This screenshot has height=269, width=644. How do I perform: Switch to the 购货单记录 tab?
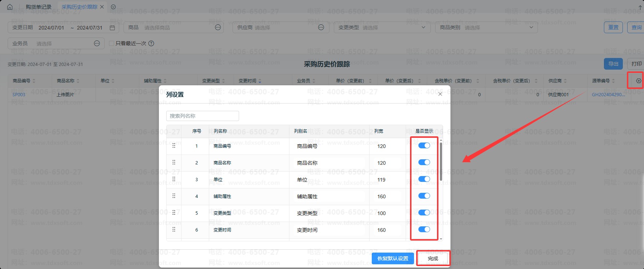(x=38, y=7)
